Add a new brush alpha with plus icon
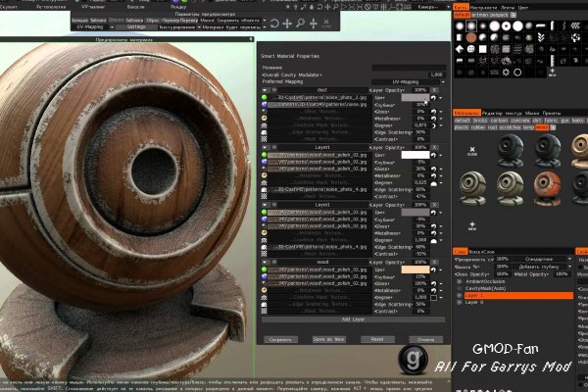This screenshot has width=588, height=392. [552, 72]
